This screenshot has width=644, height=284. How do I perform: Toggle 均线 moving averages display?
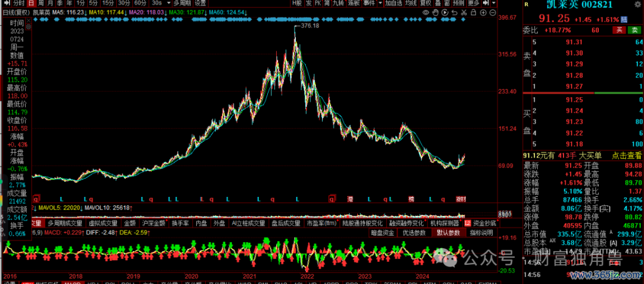410,4
